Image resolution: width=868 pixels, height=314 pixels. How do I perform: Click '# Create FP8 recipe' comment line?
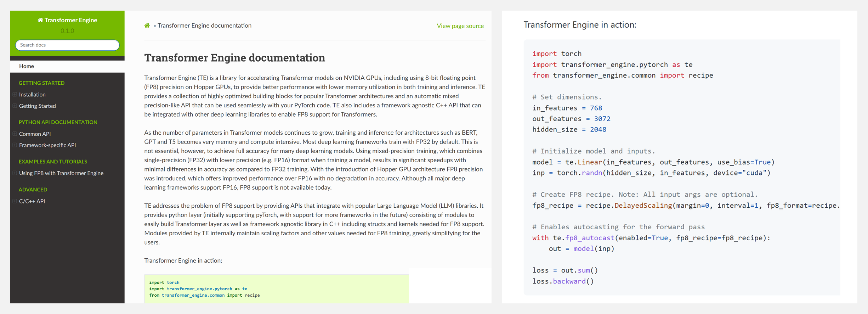click(x=645, y=195)
